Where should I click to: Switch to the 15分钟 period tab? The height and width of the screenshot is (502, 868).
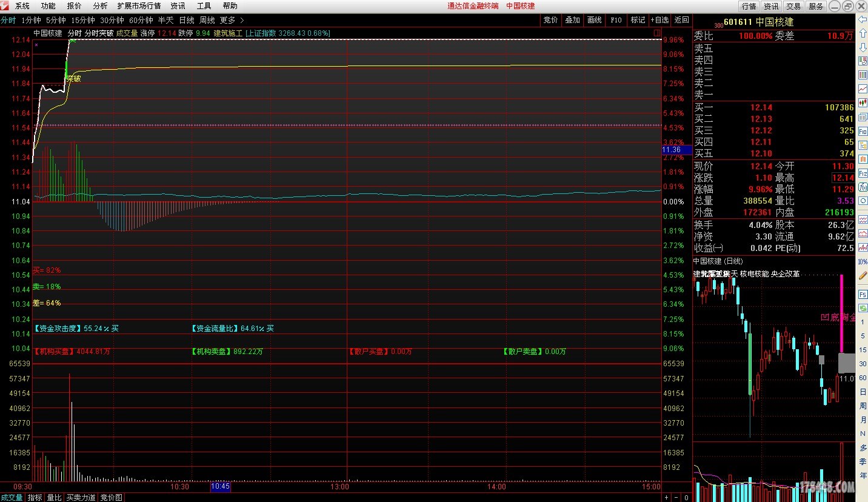tap(83, 20)
